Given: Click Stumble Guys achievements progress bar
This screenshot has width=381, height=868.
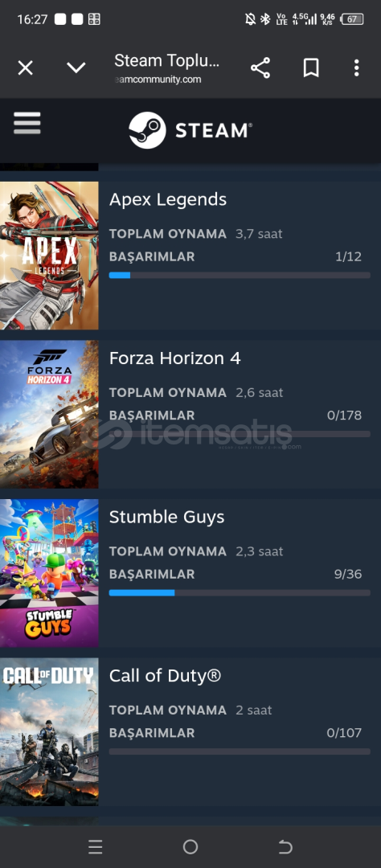Looking at the screenshot, I should point(240,592).
